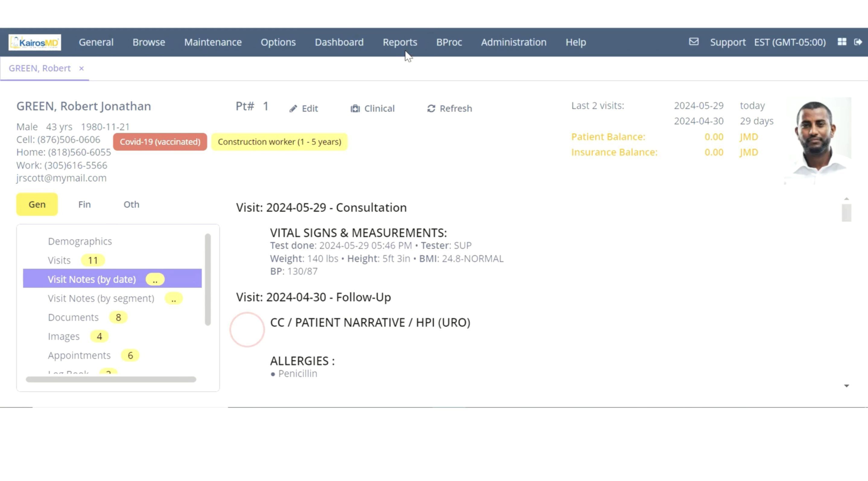Click the patient photo thumbnail
Viewport: 868px width, 481px height.
[x=819, y=141]
